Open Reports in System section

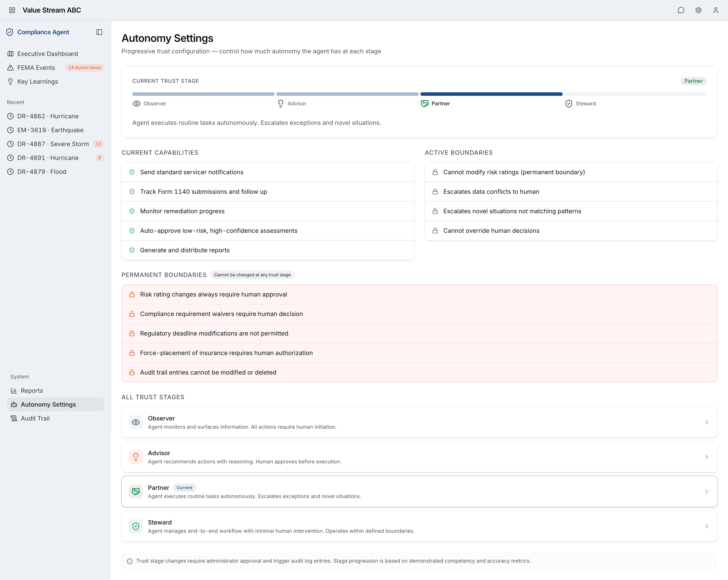click(55, 390)
